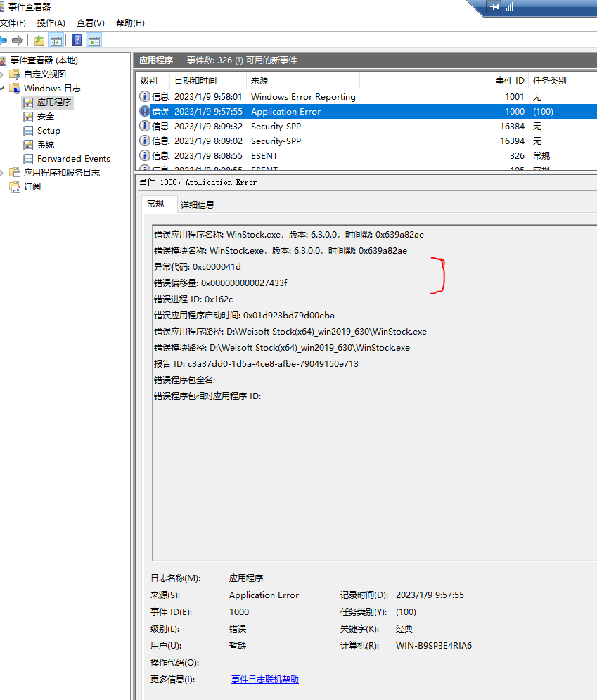Image resolution: width=597 pixels, height=700 pixels.
Task: Select the 安全 log in the tree
Action: tap(46, 117)
